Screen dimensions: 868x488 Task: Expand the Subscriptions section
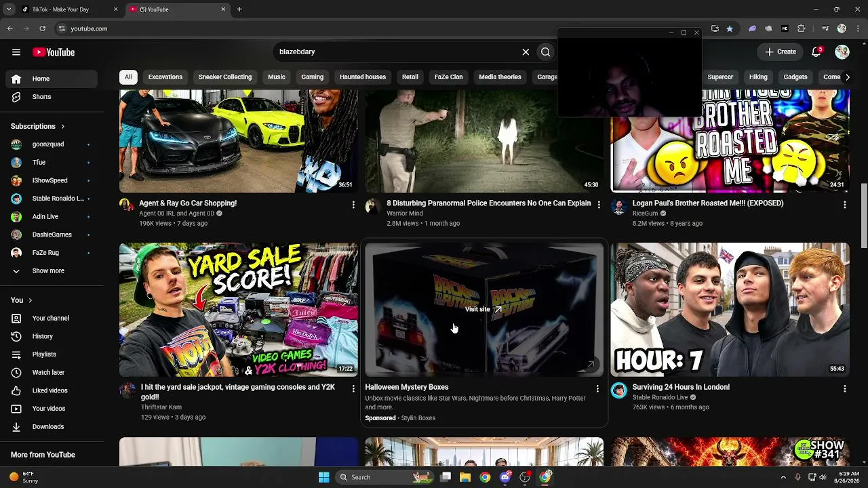pyautogui.click(x=38, y=126)
